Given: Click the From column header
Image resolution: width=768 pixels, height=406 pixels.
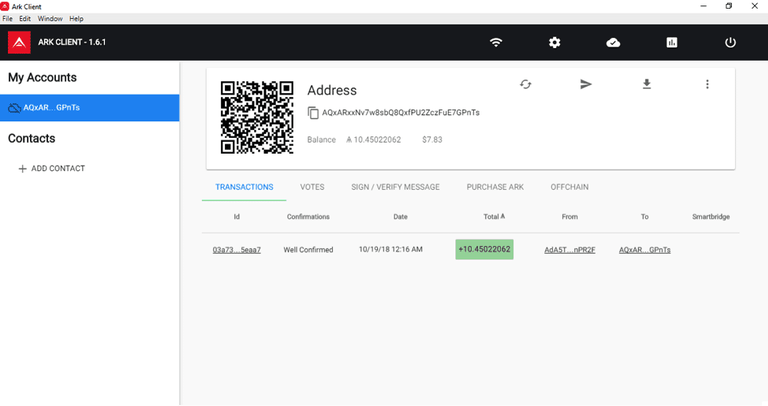Looking at the screenshot, I should point(570,216).
